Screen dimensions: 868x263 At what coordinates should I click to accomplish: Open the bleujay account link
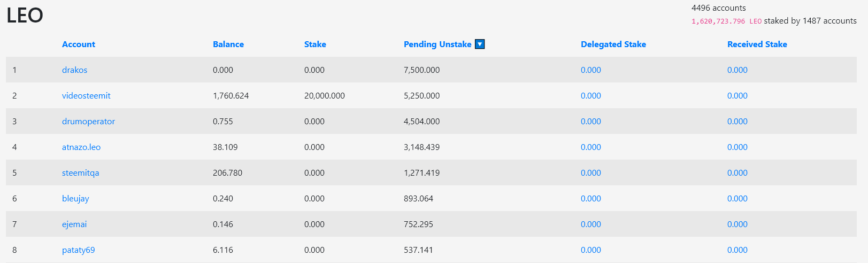(x=75, y=199)
